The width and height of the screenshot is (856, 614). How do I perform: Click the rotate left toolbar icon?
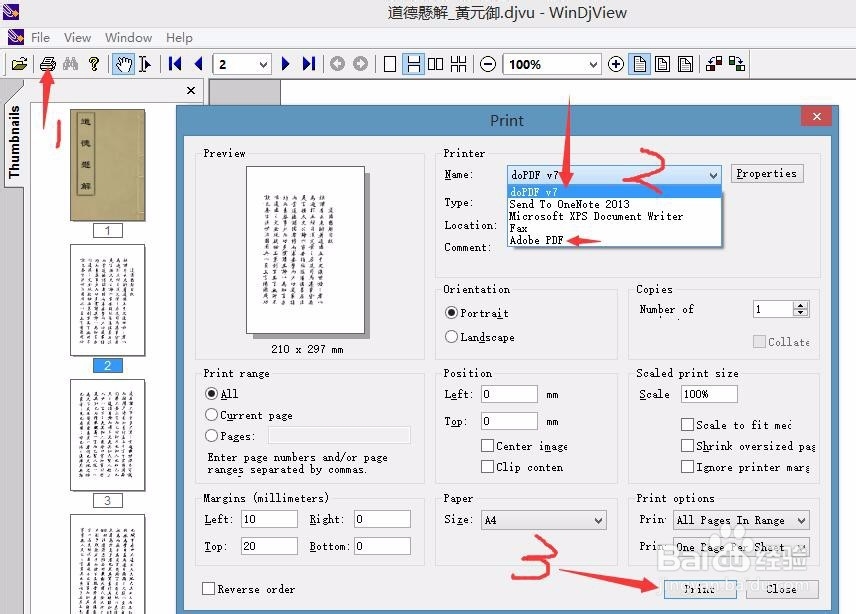pos(714,64)
